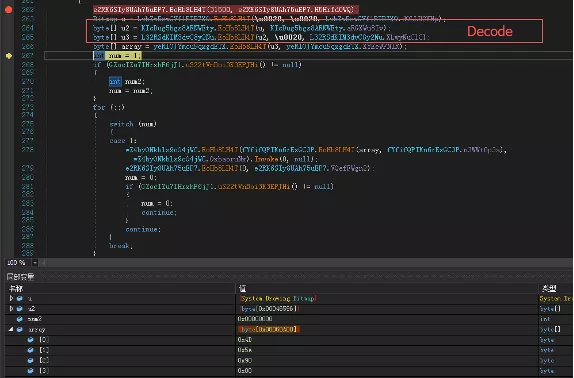
Task: Click the Type column header in locals
Action: 549,288
